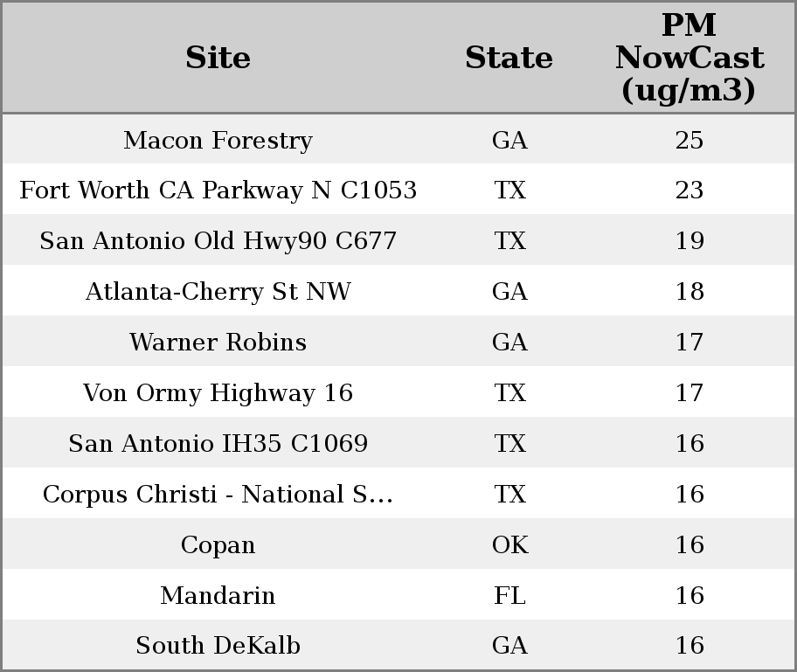Click San Antonio Old Hwy90 C677 site
The height and width of the screenshot is (672, 797).
[218, 241]
